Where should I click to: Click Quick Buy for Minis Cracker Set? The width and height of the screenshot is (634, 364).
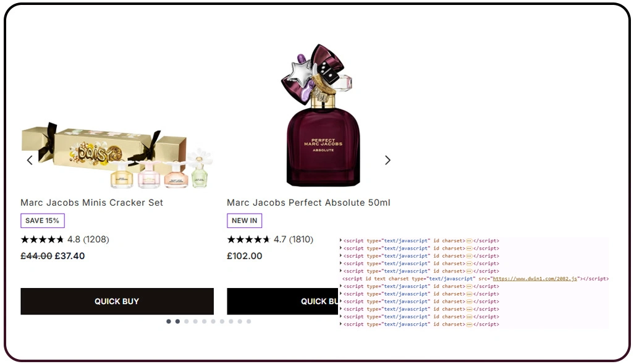coord(117,302)
